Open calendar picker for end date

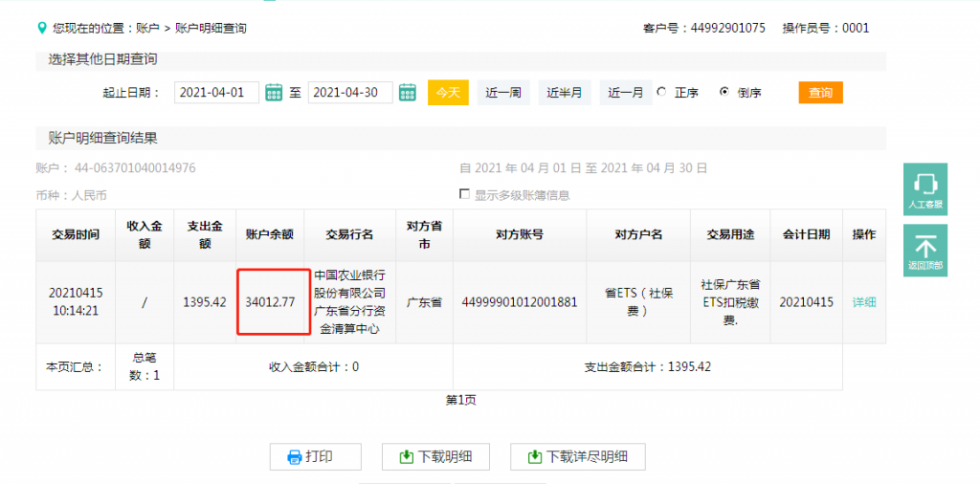click(x=408, y=93)
